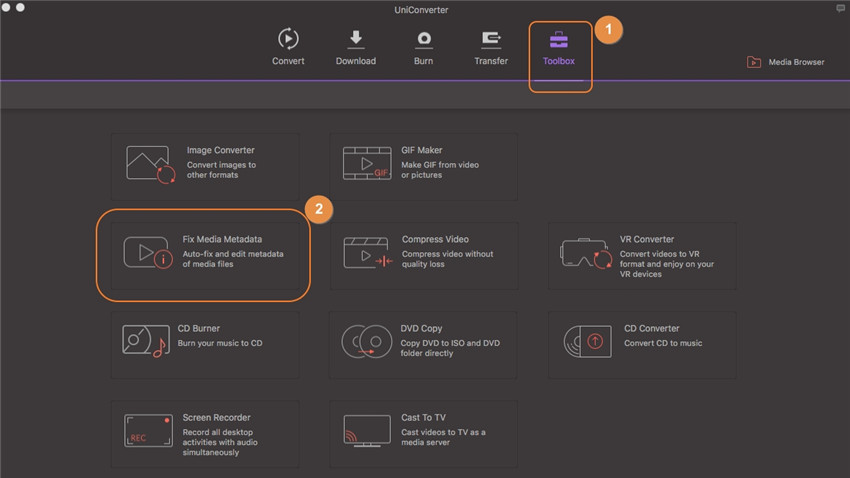The height and width of the screenshot is (478, 850).
Task: Click the Image Converter picture icon
Action: point(150,164)
